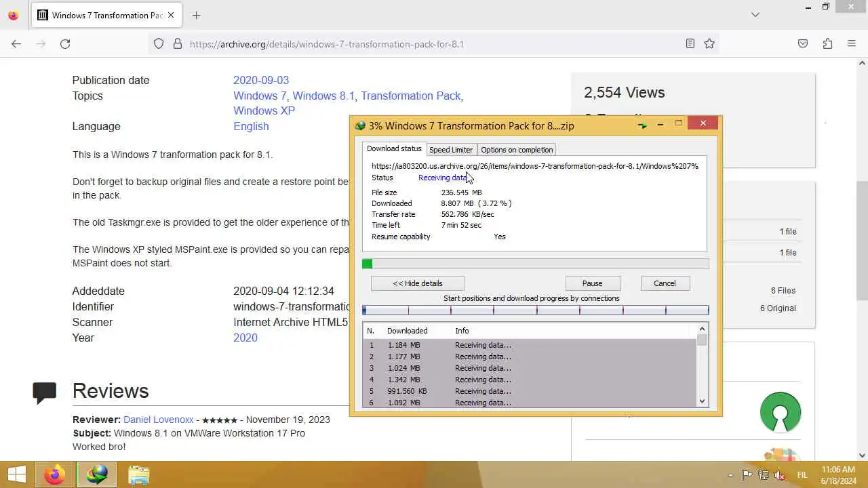Click the address bar URL field
Screen dimensions: 868x488
coord(434,44)
